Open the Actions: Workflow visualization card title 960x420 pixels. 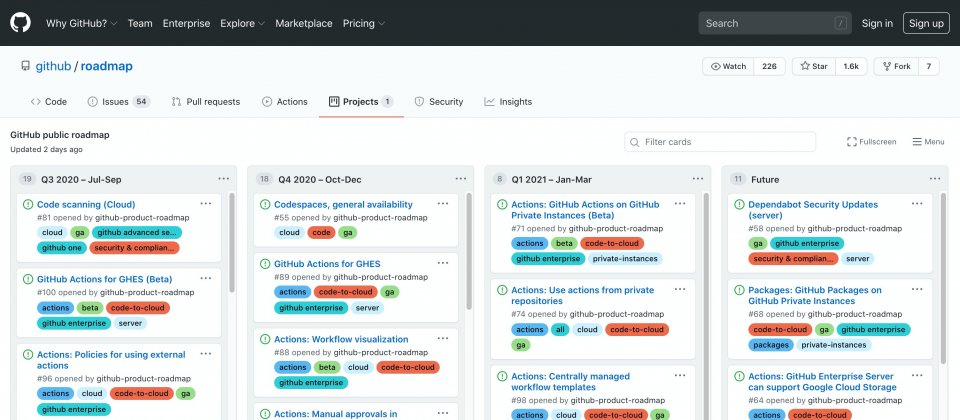(341, 339)
